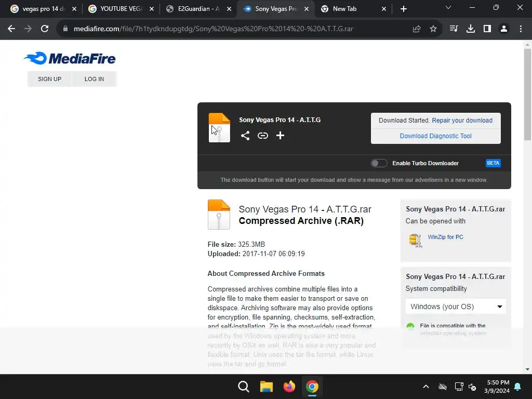Reload the MediaFire page
The height and width of the screenshot is (399, 532).
(45, 29)
